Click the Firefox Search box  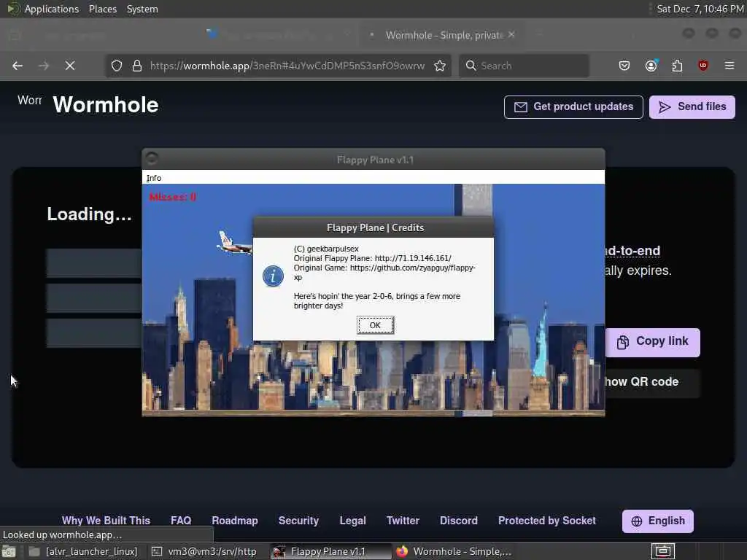pyautogui.click(x=524, y=66)
